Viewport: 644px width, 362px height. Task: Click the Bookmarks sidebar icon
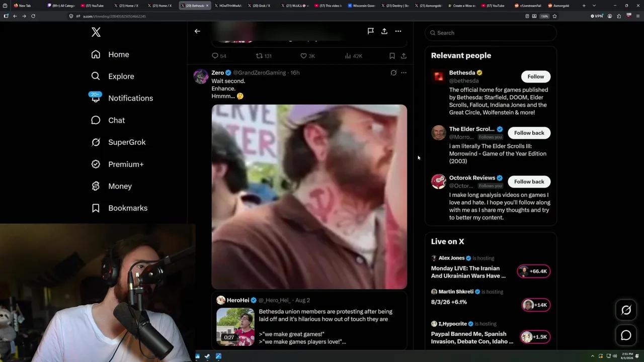96,208
